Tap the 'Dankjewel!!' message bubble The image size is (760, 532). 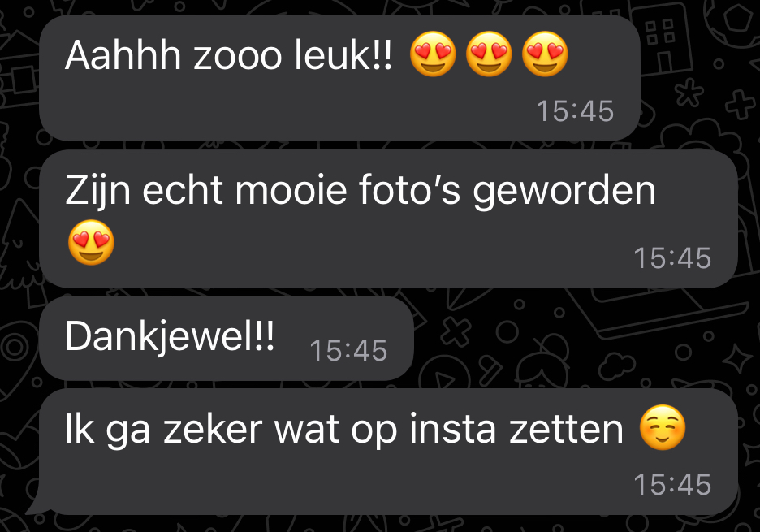[227, 339]
